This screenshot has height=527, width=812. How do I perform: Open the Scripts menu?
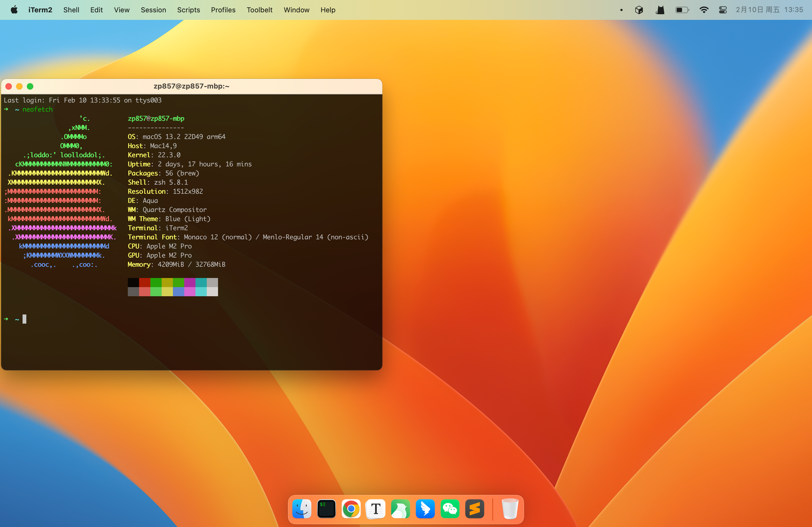[189, 10]
